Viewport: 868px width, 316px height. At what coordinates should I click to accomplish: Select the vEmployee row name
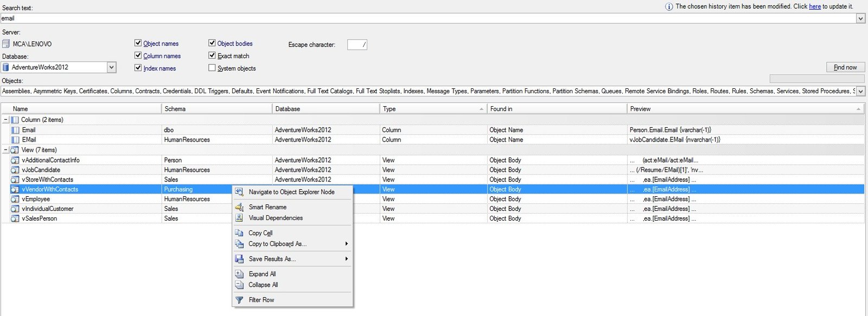click(x=36, y=199)
